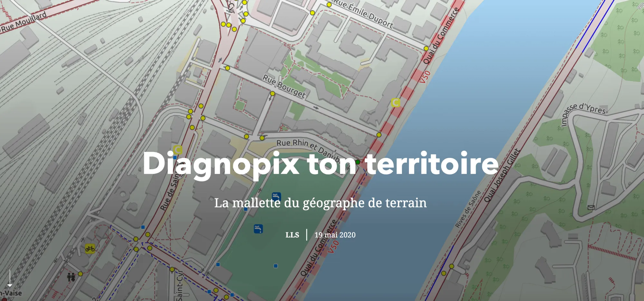Viewport: 644px width, 301px height.
Task: Click the scroll-down arrow at bottom left
Action: [10, 278]
